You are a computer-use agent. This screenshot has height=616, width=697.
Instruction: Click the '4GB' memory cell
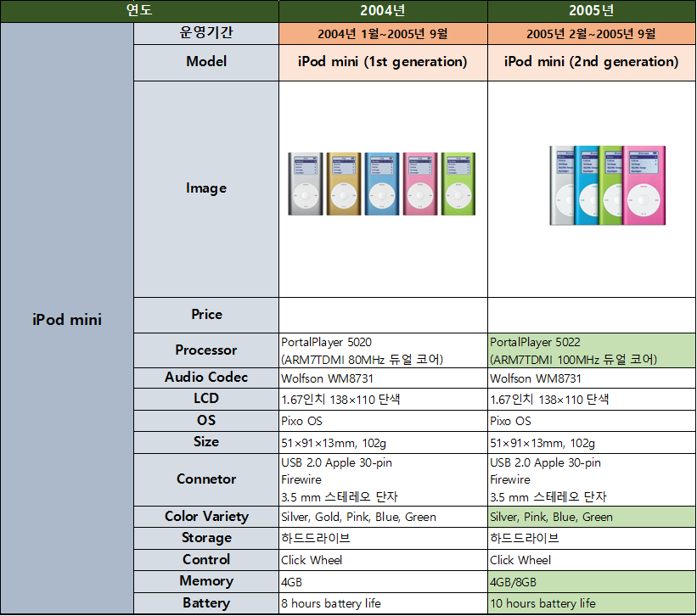[383, 582]
